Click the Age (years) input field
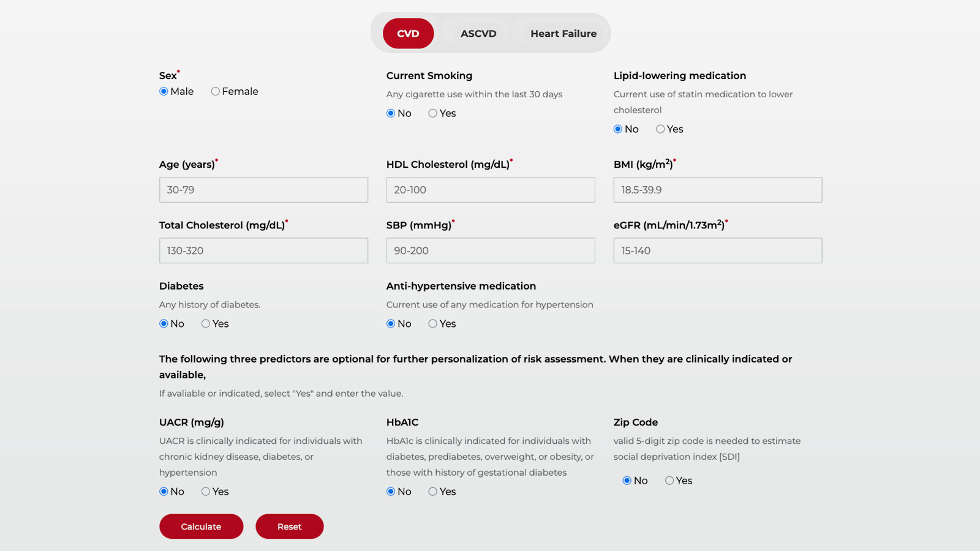The height and width of the screenshot is (551, 980). [x=263, y=190]
